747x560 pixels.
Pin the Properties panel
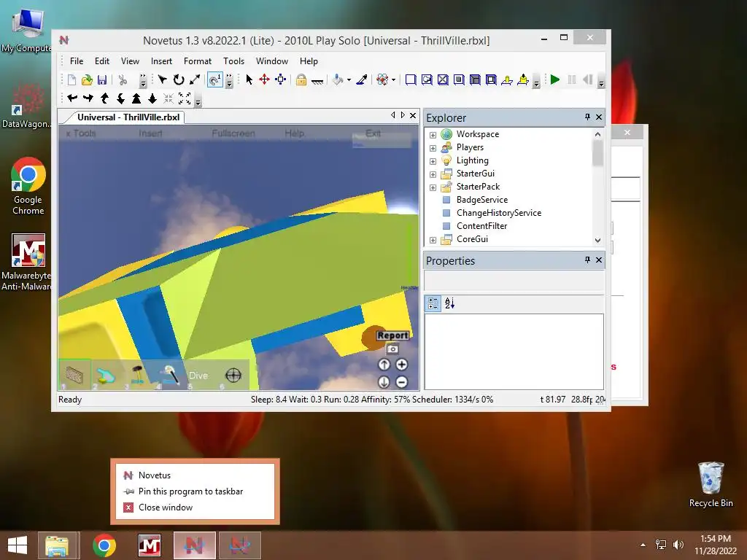pos(587,260)
